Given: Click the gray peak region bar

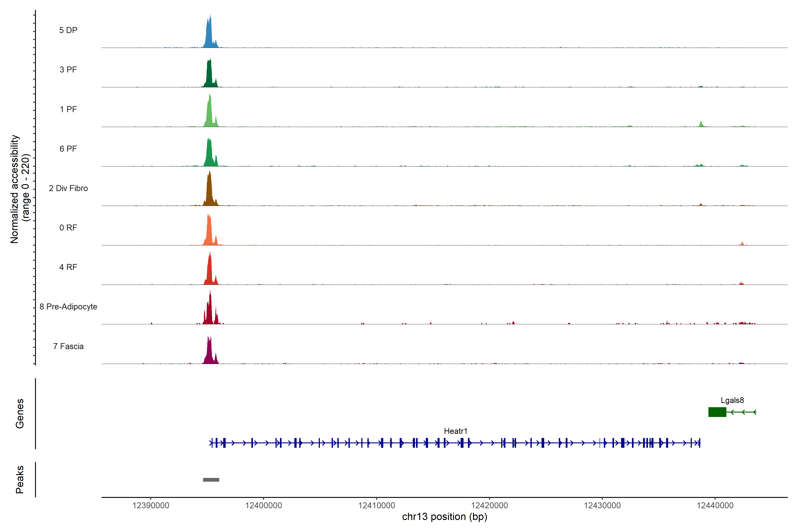Looking at the screenshot, I should [211, 480].
